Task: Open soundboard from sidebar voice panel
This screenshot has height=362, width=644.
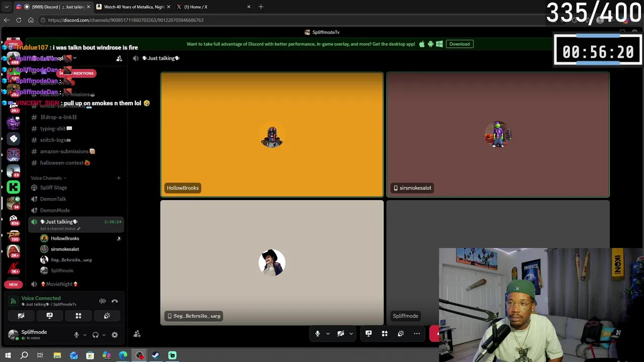Action: (107, 316)
